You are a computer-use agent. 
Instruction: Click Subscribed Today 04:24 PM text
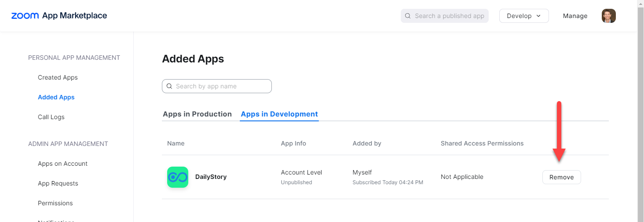click(388, 182)
